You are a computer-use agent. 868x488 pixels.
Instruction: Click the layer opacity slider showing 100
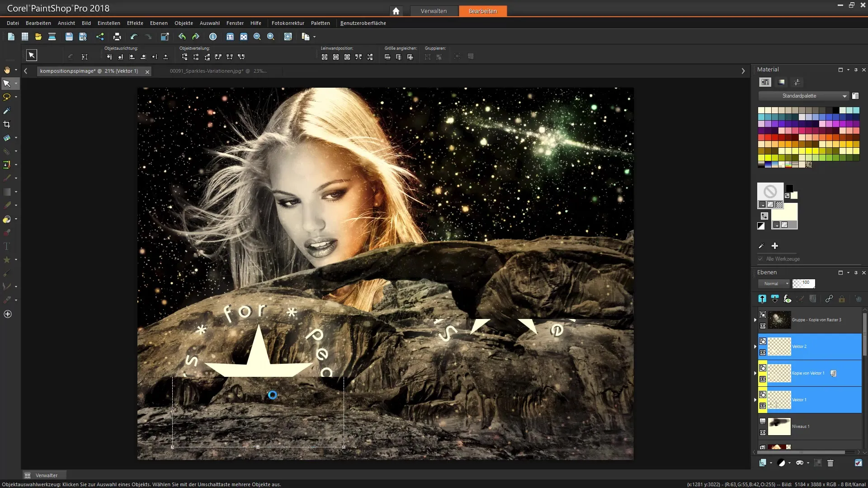click(x=804, y=283)
